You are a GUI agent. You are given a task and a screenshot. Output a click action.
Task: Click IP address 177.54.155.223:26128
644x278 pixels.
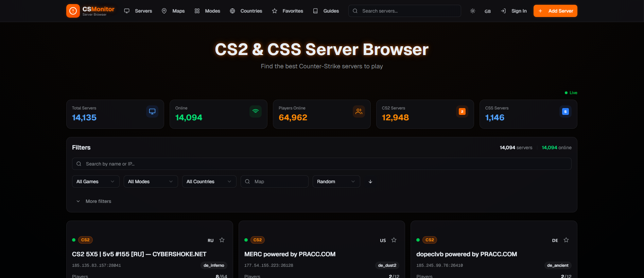coord(269,265)
